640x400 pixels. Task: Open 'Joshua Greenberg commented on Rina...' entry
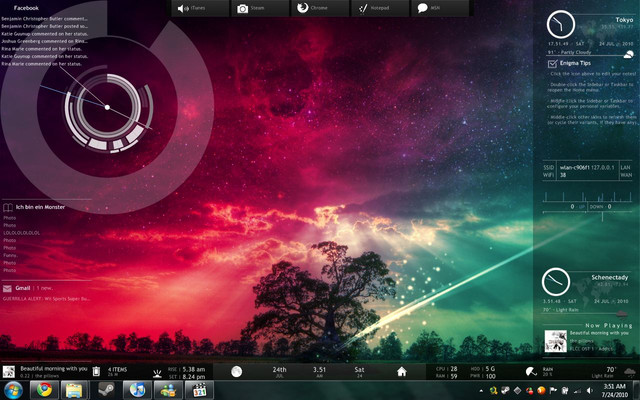click(44, 41)
